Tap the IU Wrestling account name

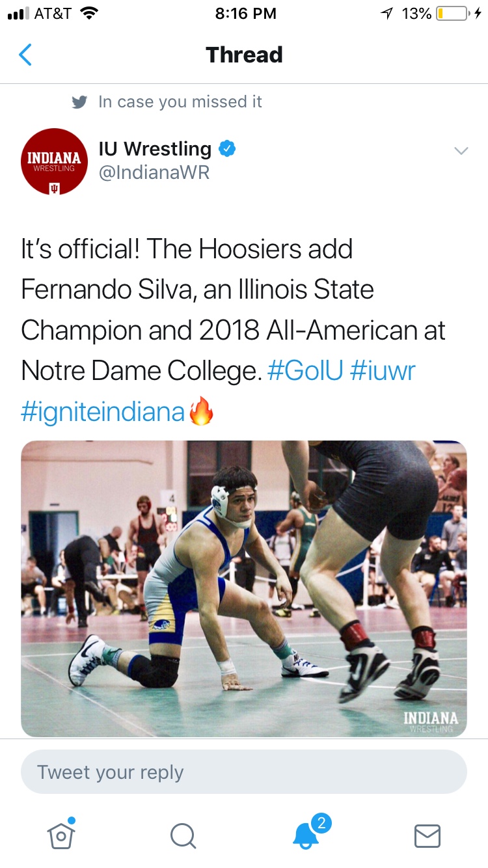coord(155,149)
